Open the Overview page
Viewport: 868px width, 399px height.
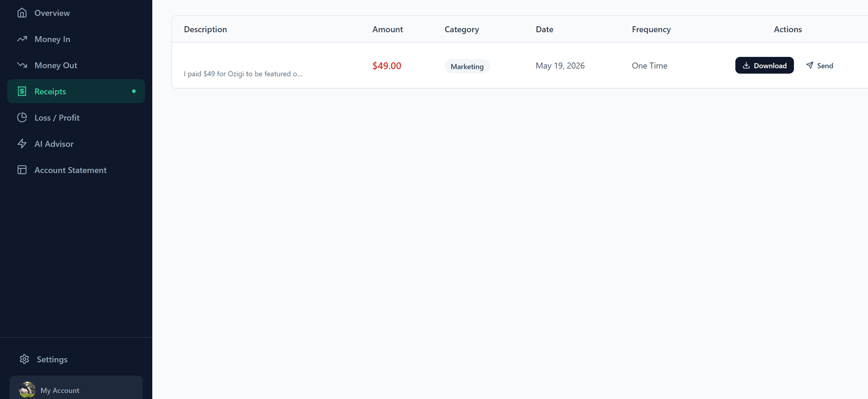point(76,13)
